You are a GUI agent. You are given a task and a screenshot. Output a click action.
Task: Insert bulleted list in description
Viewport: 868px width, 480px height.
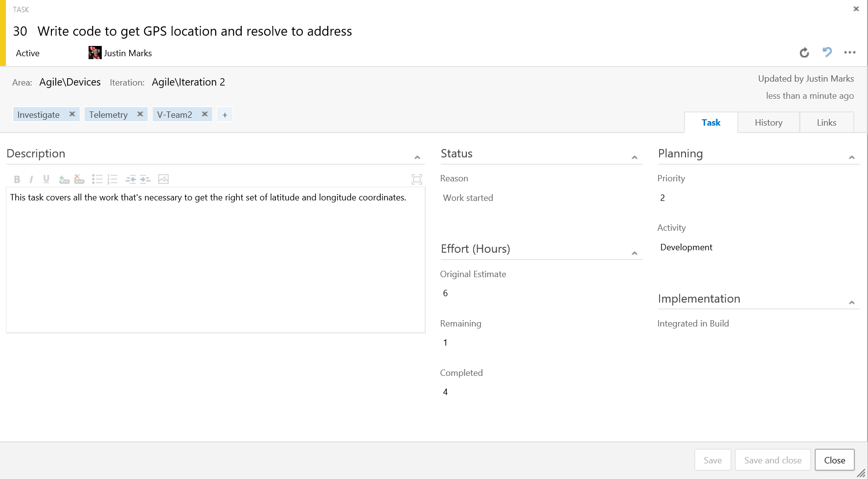pyautogui.click(x=97, y=179)
